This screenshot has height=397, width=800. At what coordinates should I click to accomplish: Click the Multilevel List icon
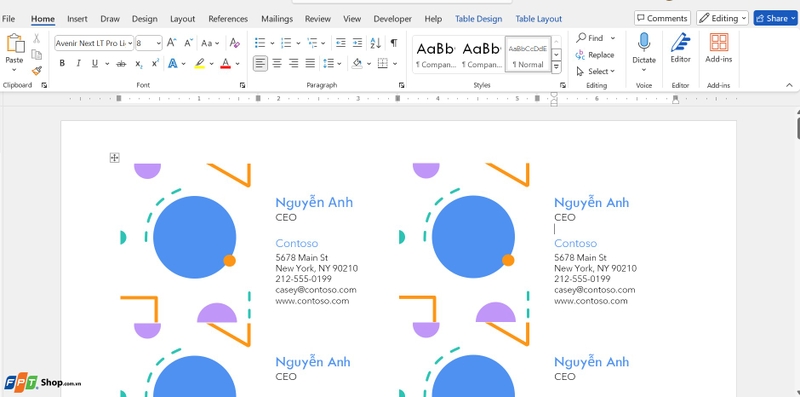click(313, 43)
